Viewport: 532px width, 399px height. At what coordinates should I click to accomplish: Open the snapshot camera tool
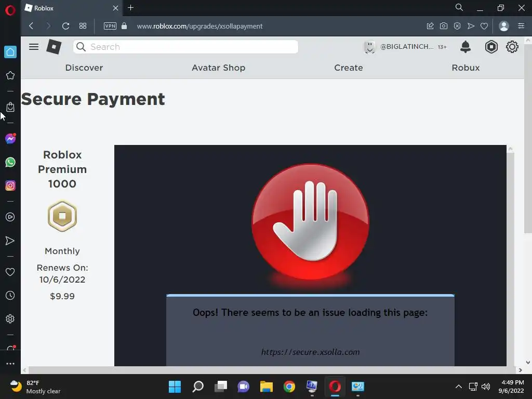444,26
